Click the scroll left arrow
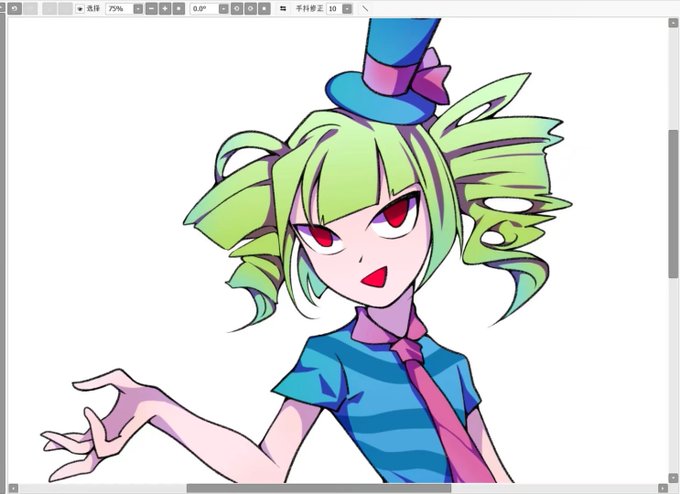The image size is (680, 494). (x=13, y=489)
